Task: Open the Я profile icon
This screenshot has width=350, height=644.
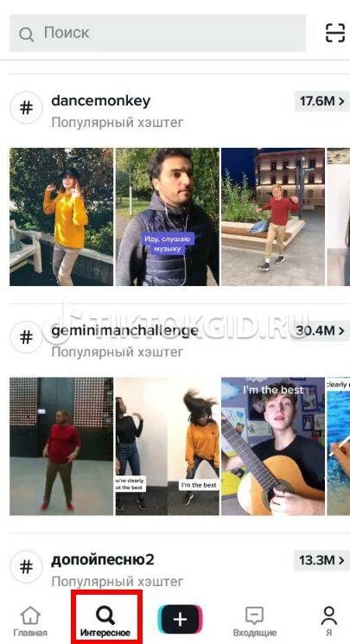Action: click(328, 622)
